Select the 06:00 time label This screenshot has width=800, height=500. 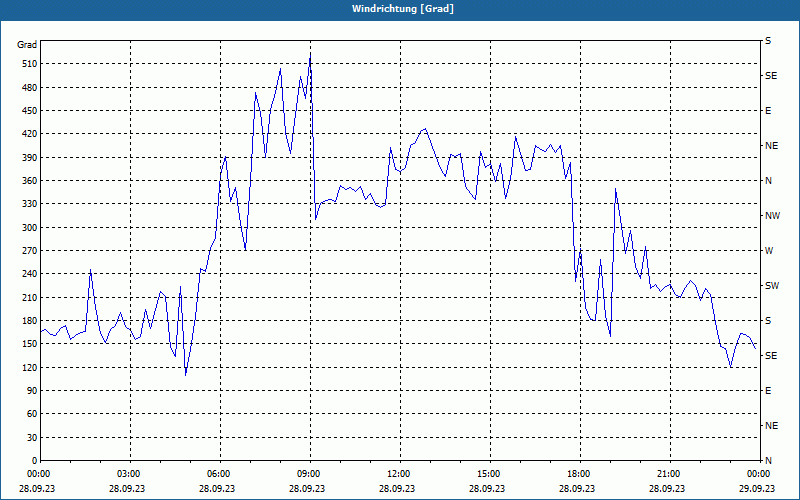(219, 474)
